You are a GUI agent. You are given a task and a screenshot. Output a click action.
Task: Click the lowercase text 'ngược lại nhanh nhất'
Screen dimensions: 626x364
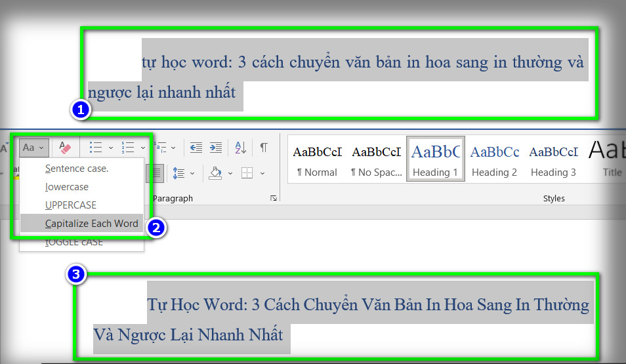tap(161, 92)
